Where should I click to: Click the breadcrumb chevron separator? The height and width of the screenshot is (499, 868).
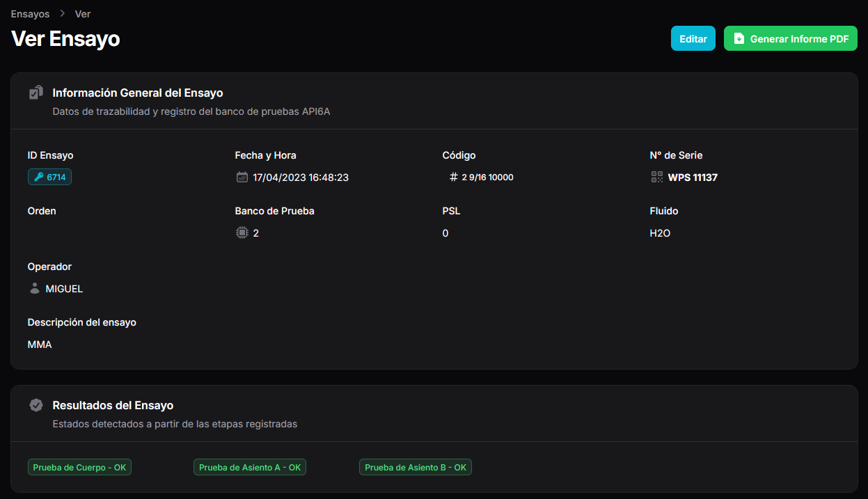(62, 14)
